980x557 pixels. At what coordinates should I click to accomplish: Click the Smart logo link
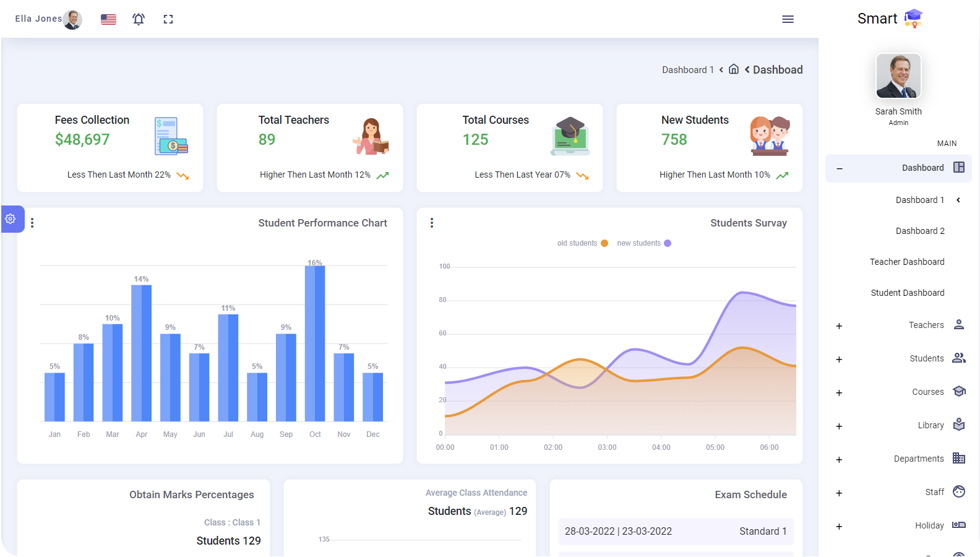pos(889,19)
